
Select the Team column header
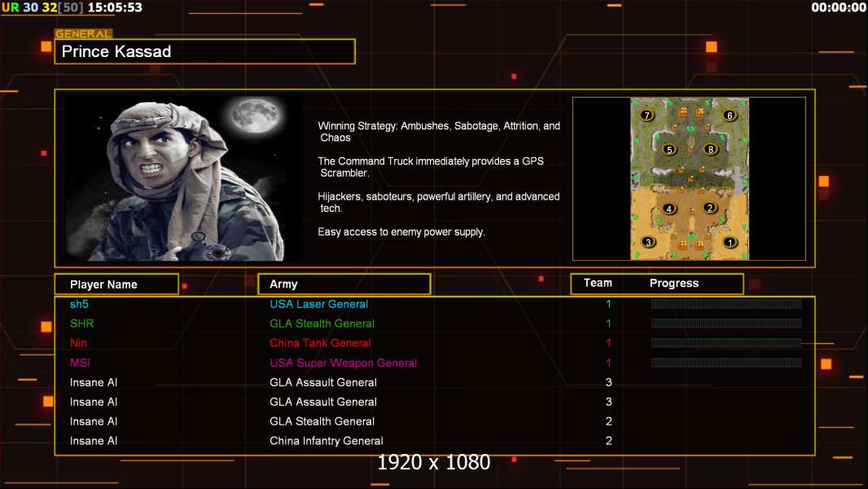[598, 283]
